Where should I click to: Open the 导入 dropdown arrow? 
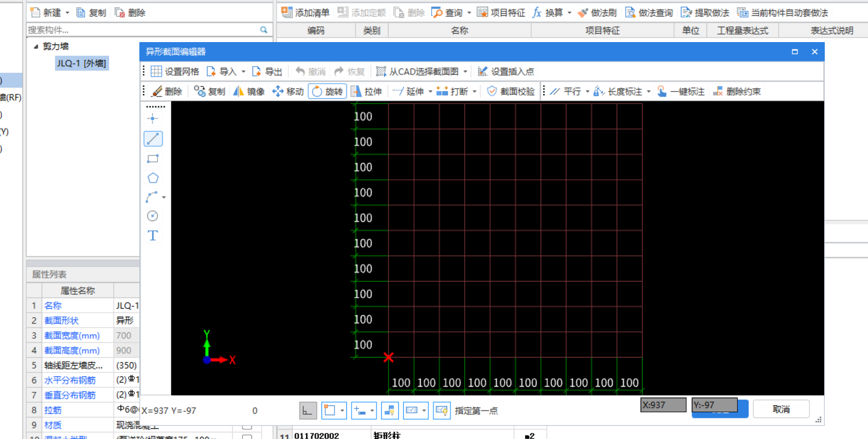(243, 72)
